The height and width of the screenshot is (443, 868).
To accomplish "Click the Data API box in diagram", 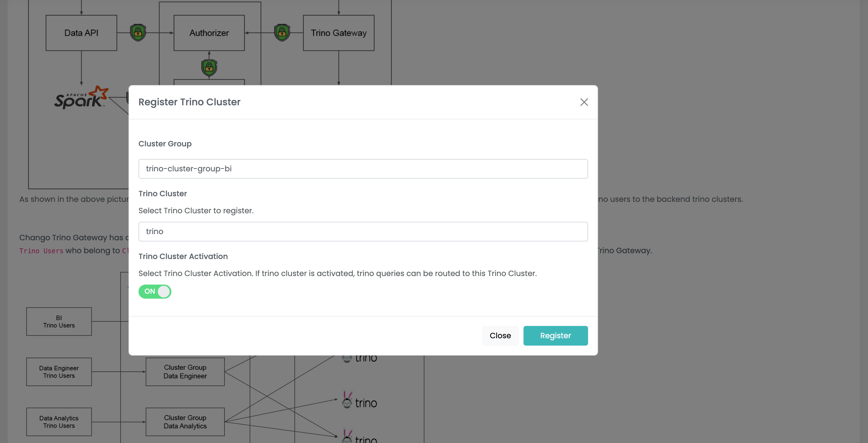I will pos(81,33).
